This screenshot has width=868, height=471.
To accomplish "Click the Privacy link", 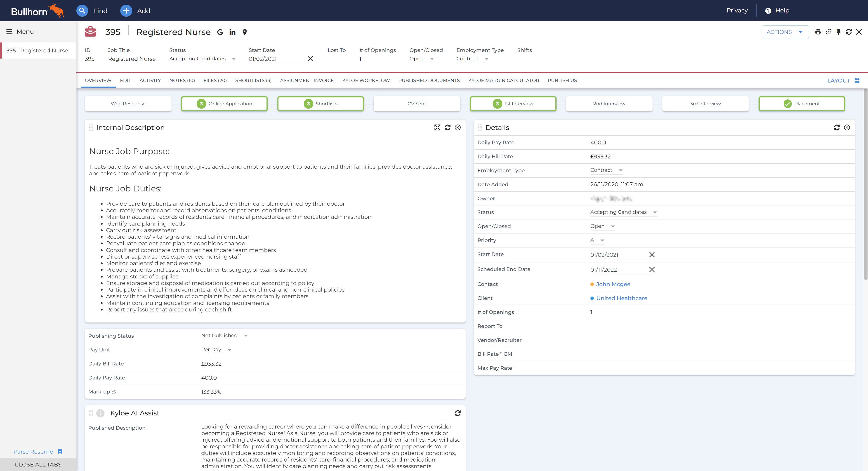I will pos(737,10).
